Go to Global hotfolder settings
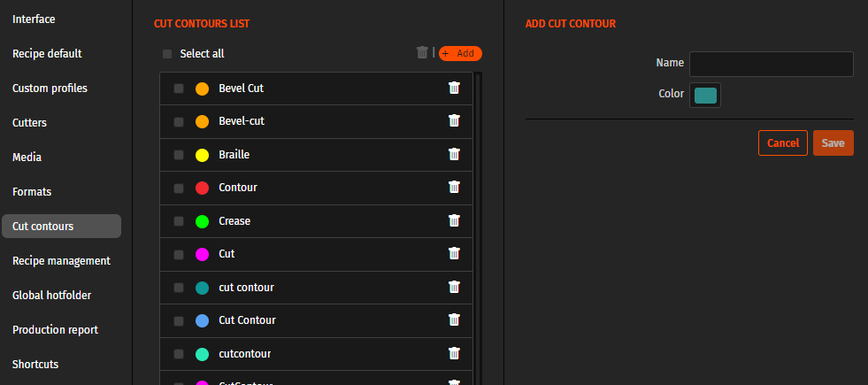This screenshot has height=385, width=868. (51, 296)
